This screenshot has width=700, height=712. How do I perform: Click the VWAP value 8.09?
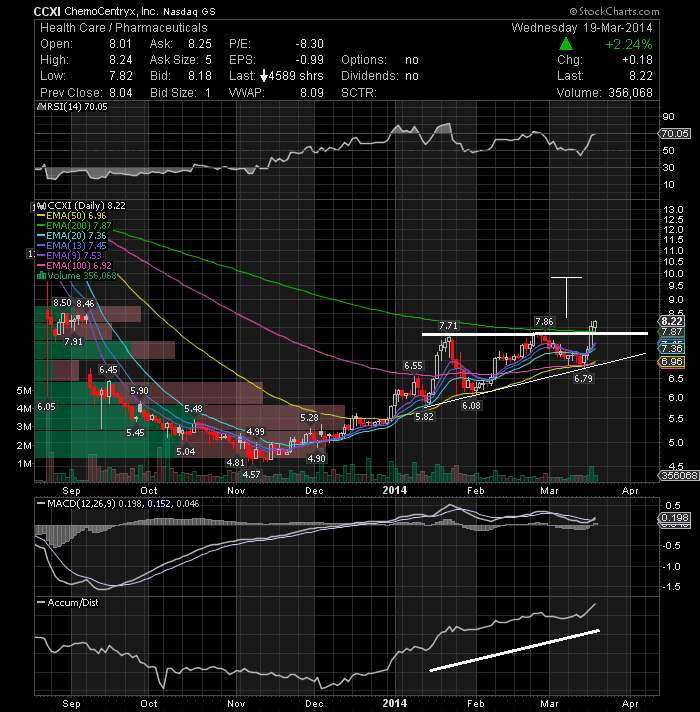pyautogui.click(x=312, y=93)
